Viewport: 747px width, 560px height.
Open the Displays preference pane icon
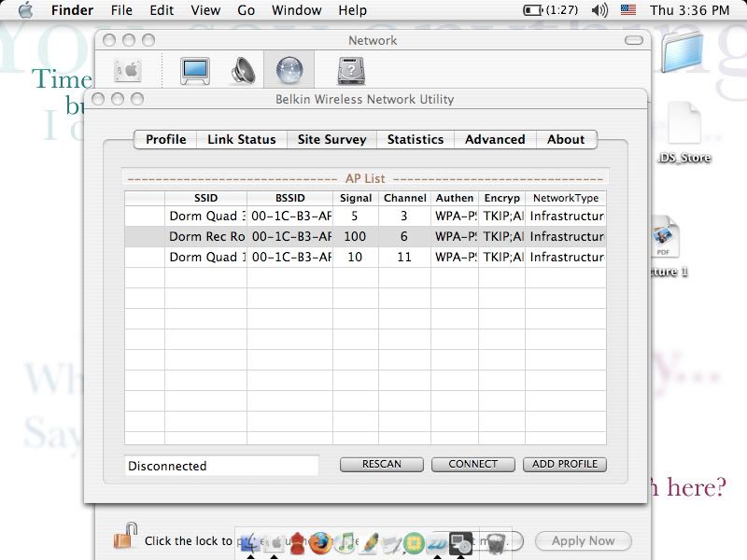point(195,71)
